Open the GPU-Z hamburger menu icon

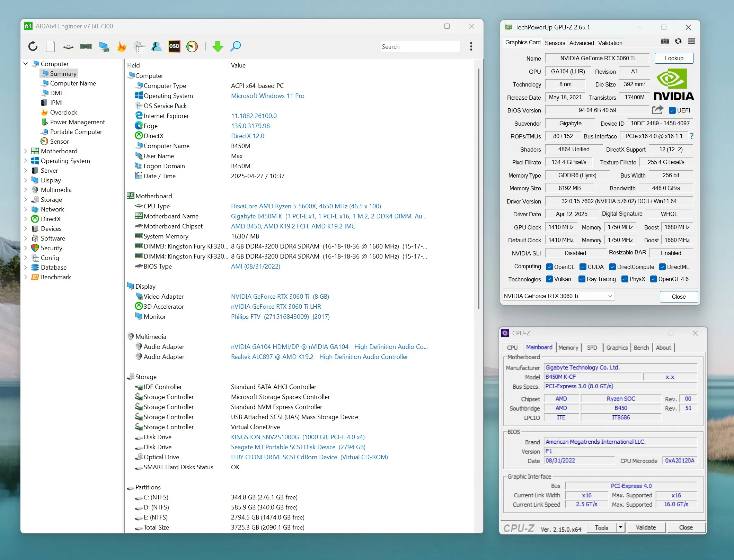click(x=691, y=41)
